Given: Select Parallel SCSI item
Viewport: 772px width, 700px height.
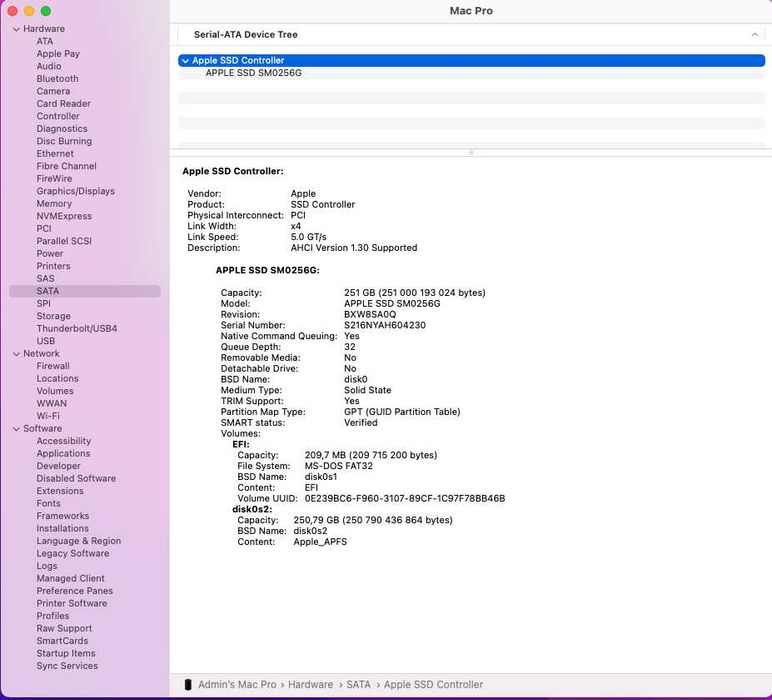Looking at the screenshot, I should [64, 241].
